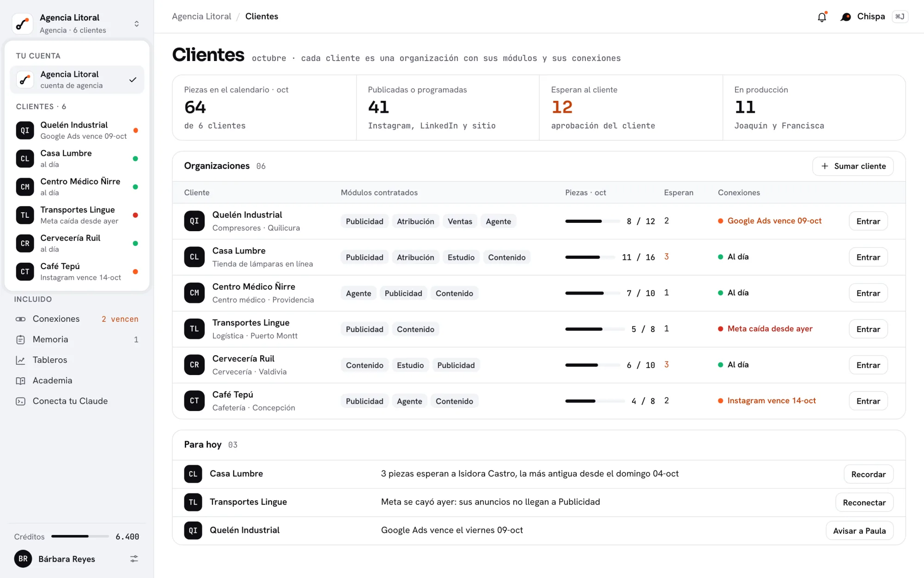The image size is (924, 578).
Task: Enter Quelén Industrial organization
Action: (x=868, y=221)
